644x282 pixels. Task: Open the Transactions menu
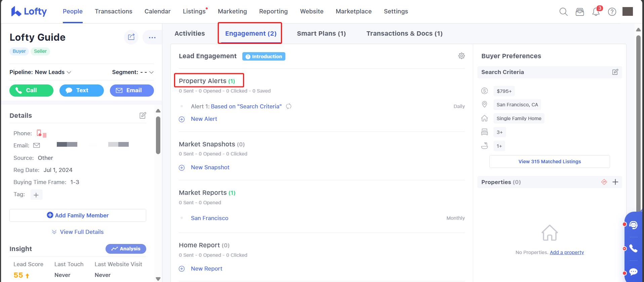click(x=114, y=11)
